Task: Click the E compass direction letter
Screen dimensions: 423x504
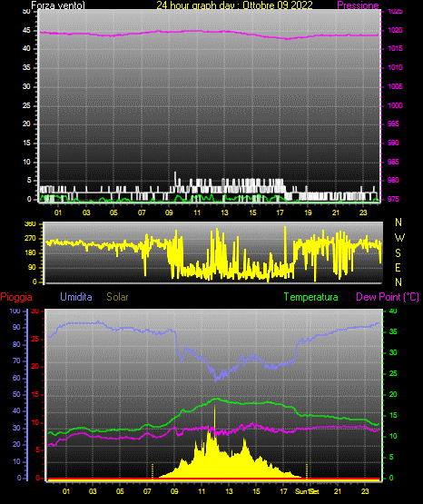Action: pyautogui.click(x=398, y=267)
